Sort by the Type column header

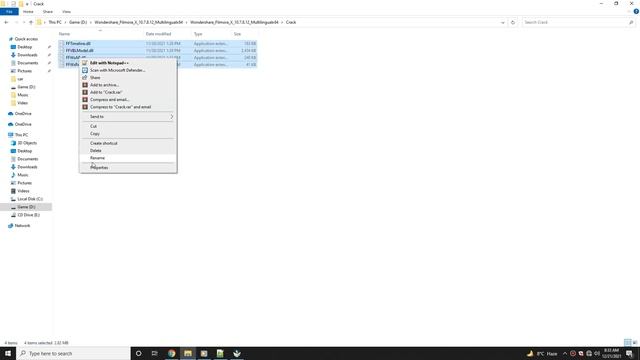[198, 34]
